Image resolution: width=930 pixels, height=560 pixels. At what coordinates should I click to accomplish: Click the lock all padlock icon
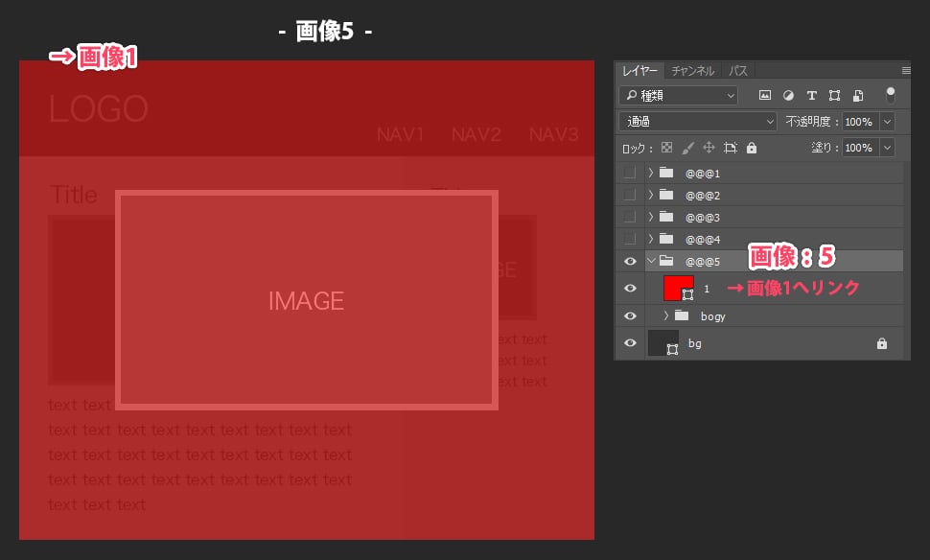752,149
